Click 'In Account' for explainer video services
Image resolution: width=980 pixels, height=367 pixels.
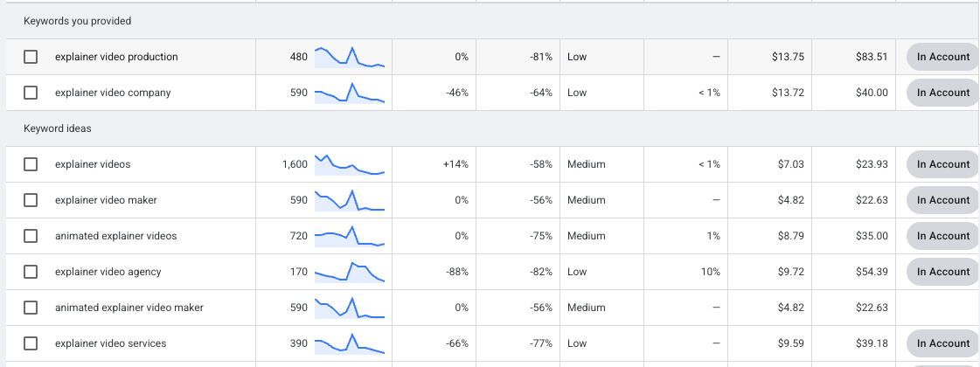click(x=942, y=343)
